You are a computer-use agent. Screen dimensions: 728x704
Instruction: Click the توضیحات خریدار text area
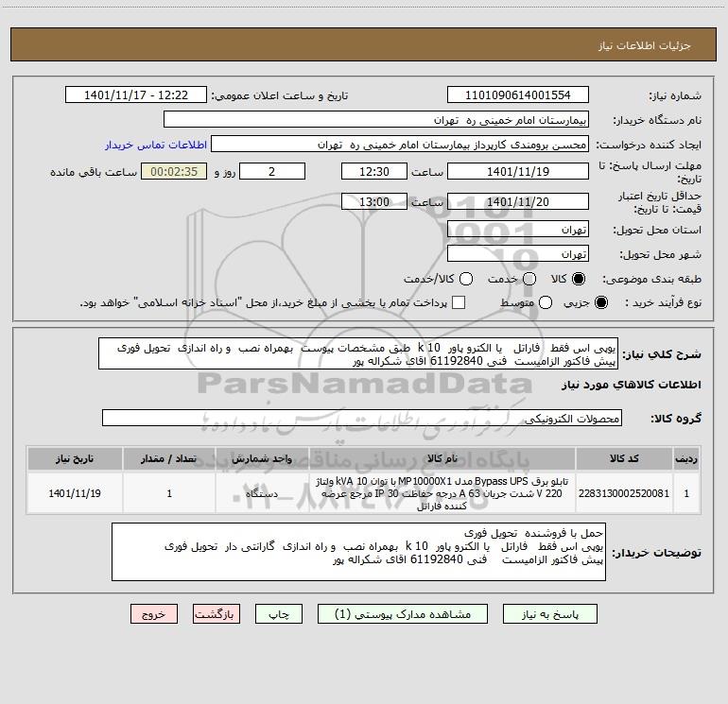pyautogui.click(x=358, y=552)
